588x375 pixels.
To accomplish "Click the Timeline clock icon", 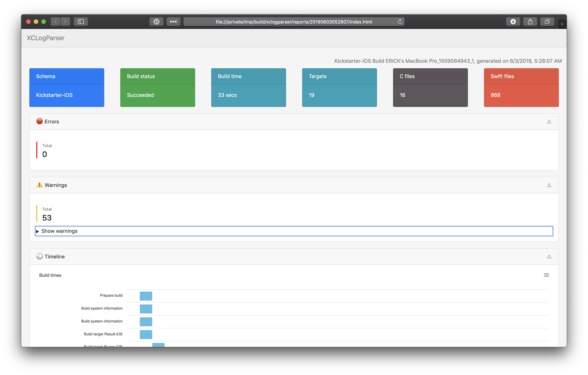I will 39,256.
